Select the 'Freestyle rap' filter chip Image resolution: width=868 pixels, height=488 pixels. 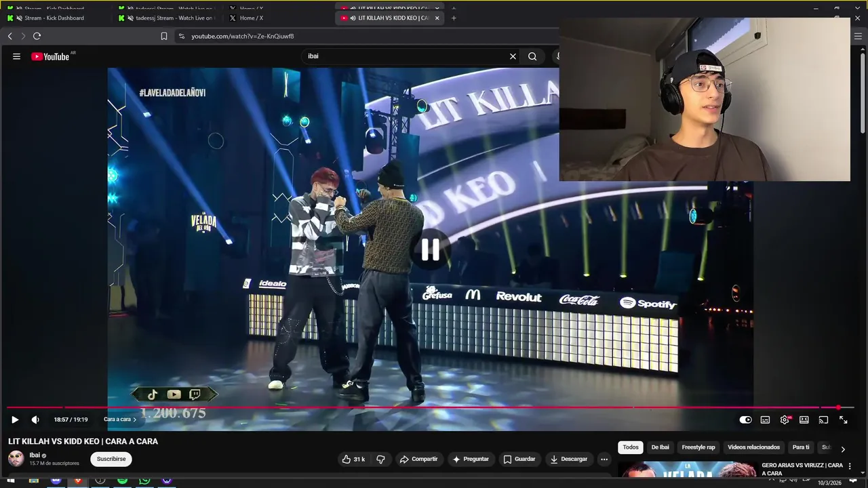coord(698,447)
